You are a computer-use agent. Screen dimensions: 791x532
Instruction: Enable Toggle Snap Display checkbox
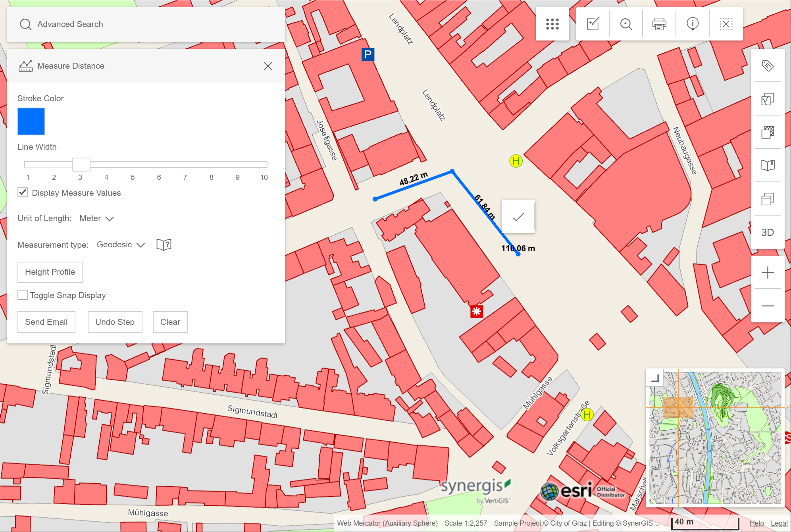pyautogui.click(x=23, y=295)
